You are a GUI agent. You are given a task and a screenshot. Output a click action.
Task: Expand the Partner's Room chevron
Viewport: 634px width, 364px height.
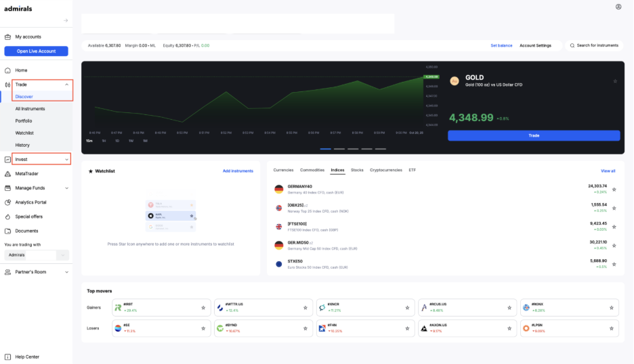coord(66,272)
